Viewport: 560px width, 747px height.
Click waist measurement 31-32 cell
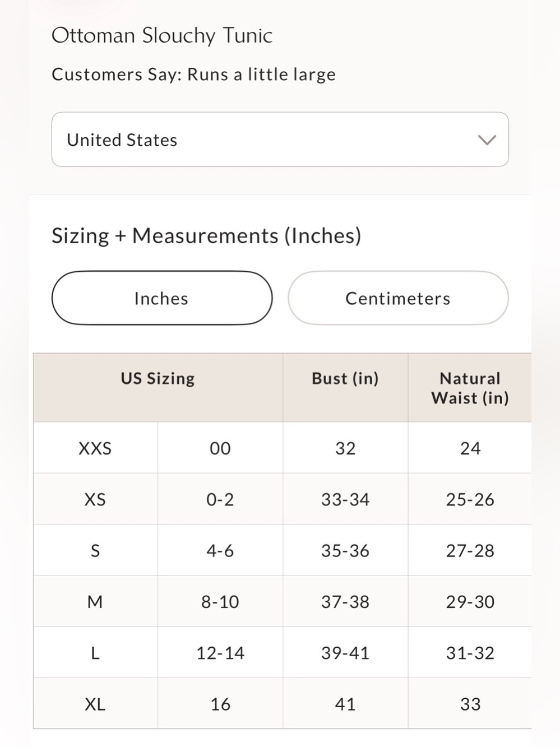(x=470, y=653)
